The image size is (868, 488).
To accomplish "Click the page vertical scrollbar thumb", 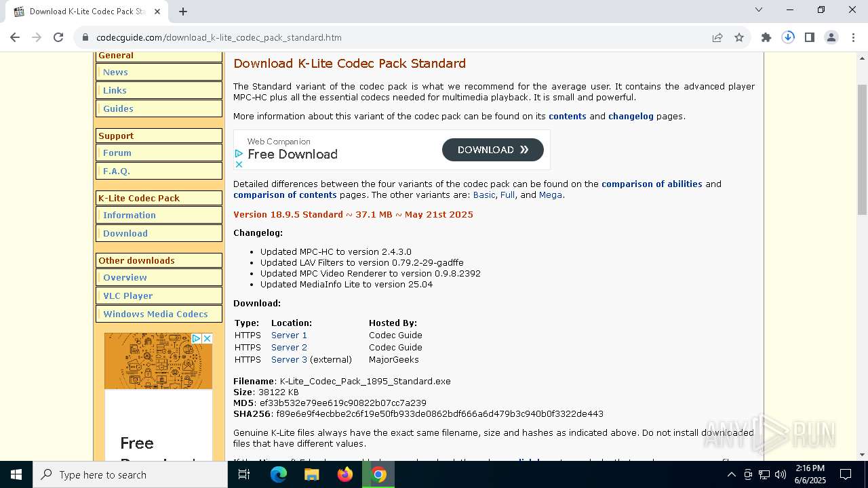I will tap(862, 149).
